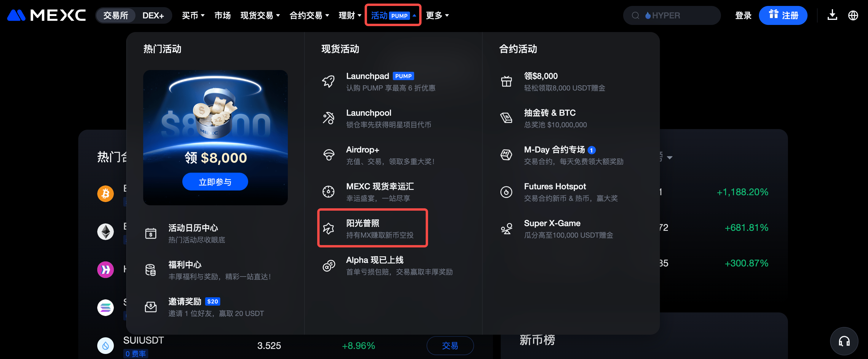Click the 活动日历中心 calendar icon
Viewport: 868px width, 359px height.
click(x=151, y=233)
